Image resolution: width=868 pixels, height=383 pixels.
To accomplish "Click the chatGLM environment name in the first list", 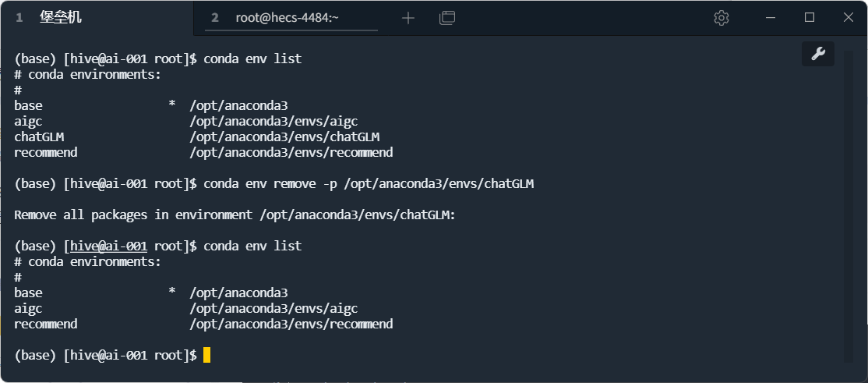I will coord(39,137).
